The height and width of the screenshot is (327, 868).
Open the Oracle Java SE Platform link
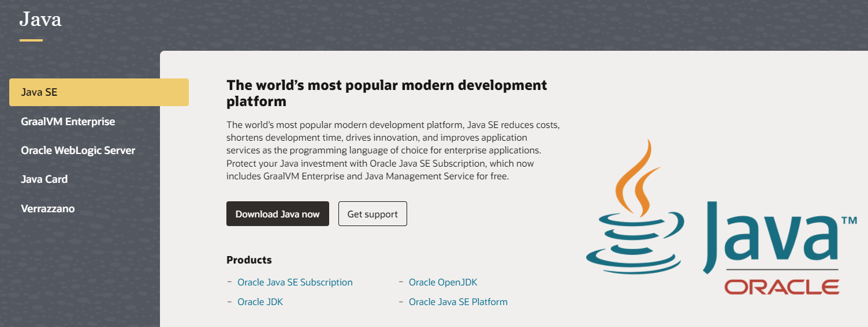(x=458, y=302)
